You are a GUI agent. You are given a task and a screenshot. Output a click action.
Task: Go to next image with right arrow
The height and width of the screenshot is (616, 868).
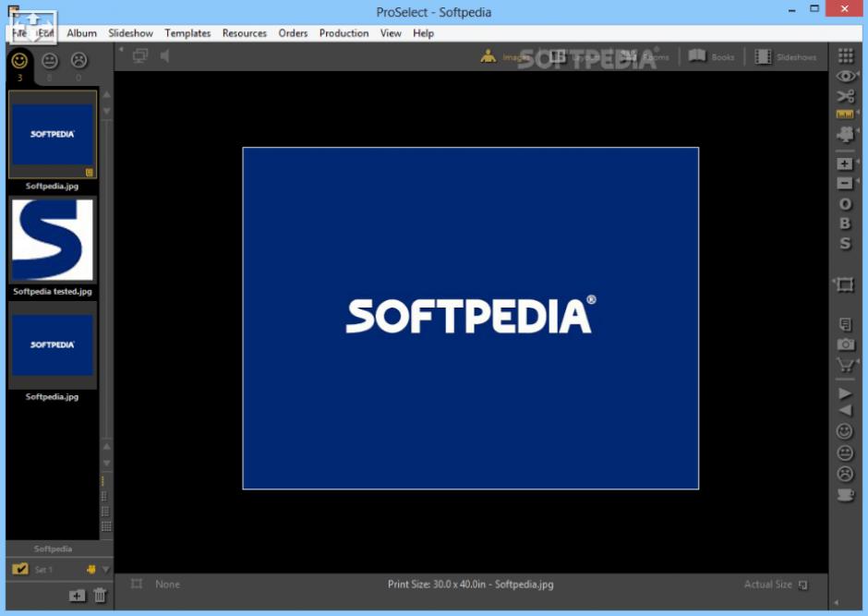click(x=845, y=393)
